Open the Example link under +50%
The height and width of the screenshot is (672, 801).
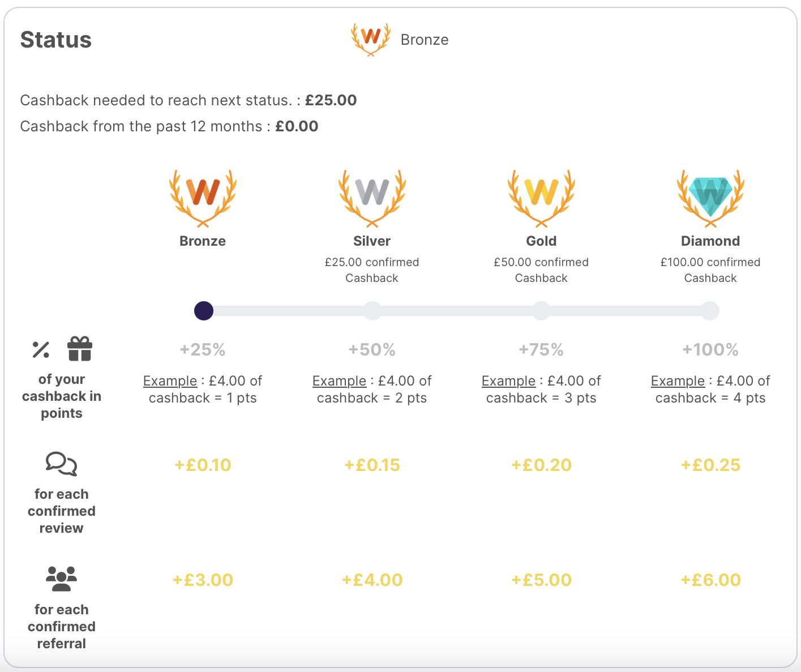[x=339, y=381]
